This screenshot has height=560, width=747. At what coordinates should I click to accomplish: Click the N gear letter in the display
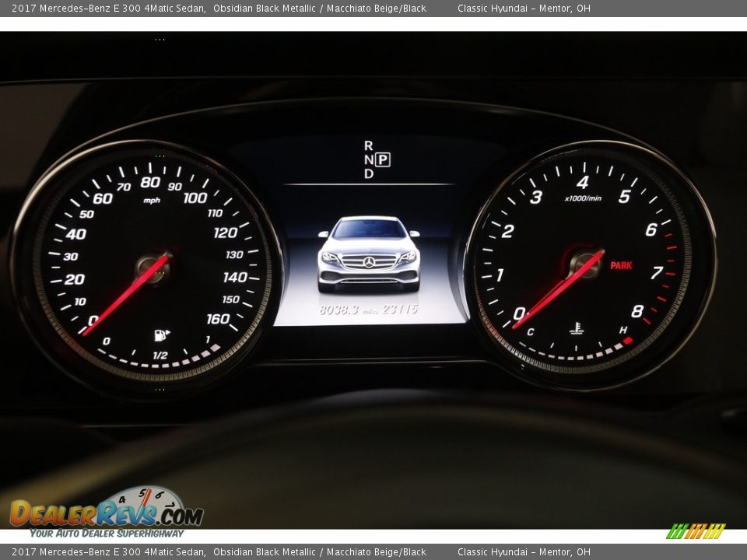pyautogui.click(x=368, y=160)
